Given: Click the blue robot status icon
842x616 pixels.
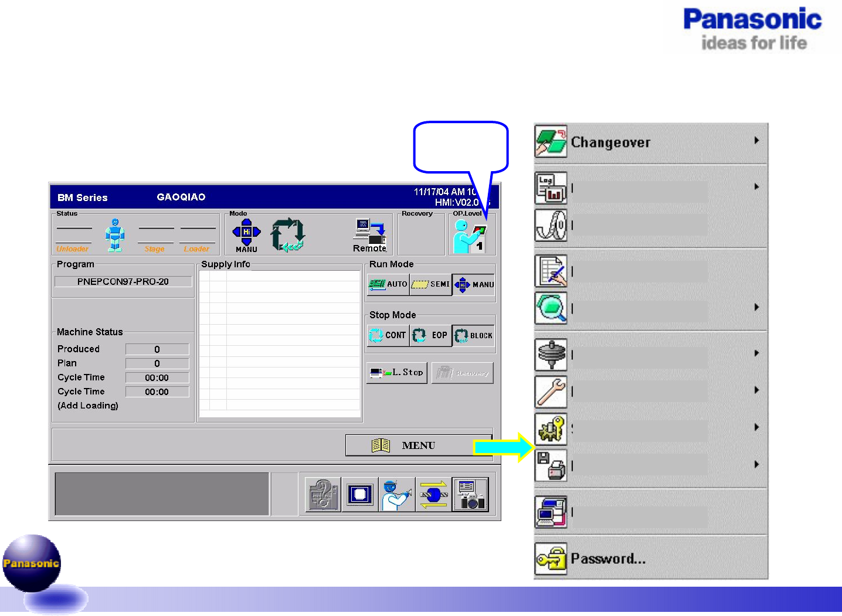Looking at the screenshot, I should 115,235.
